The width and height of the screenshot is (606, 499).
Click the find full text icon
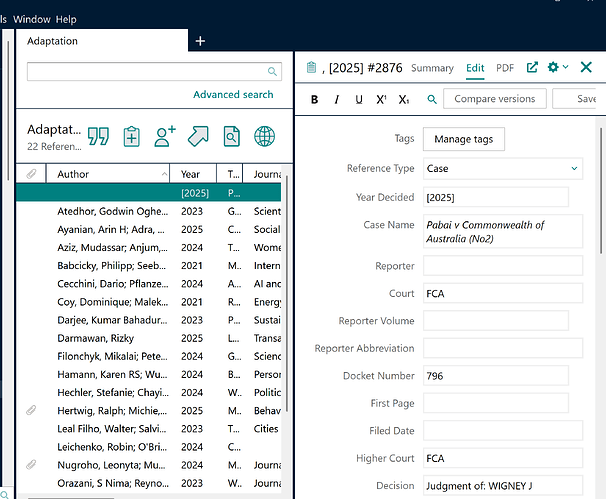coord(232,136)
